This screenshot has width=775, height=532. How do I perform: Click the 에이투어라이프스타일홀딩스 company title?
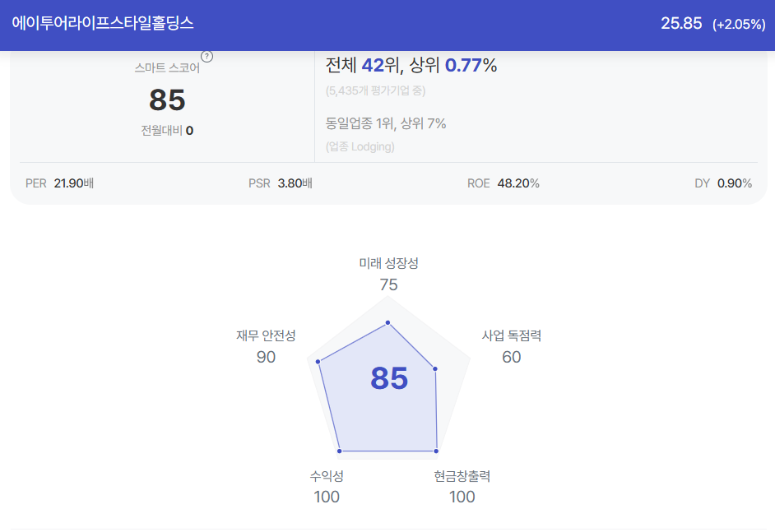pyautogui.click(x=103, y=23)
